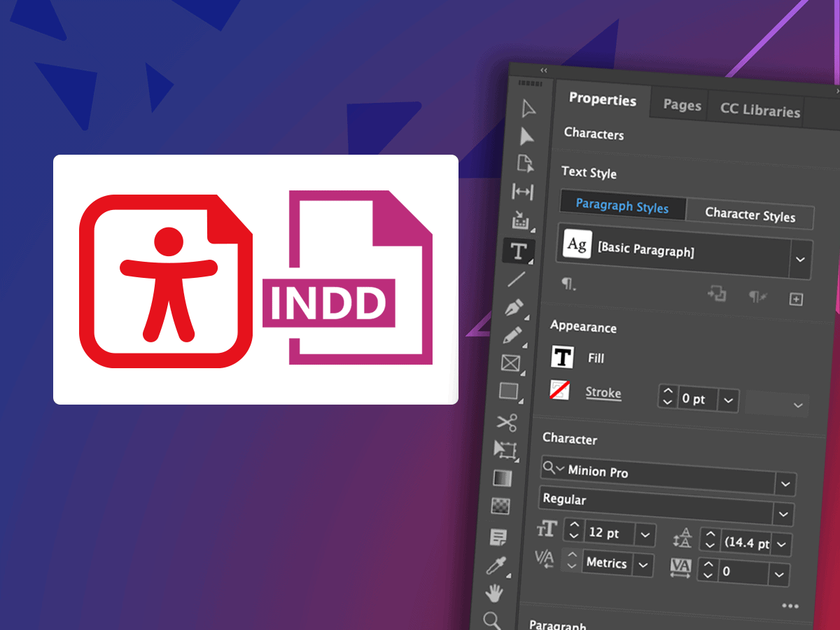Click the Fill color swatch
Image resolution: width=840 pixels, height=630 pixels.
pos(562,357)
